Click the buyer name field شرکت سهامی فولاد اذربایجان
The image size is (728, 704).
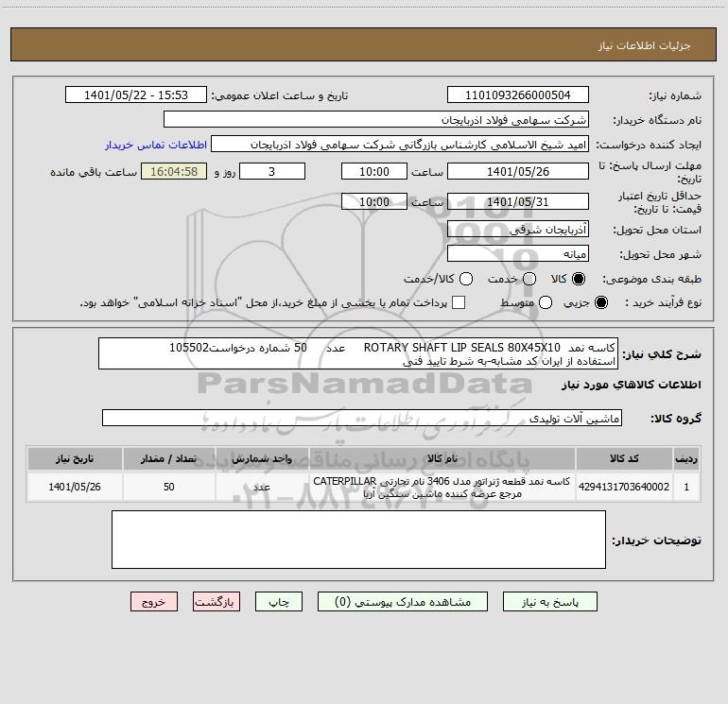pyautogui.click(x=376, y=119)
